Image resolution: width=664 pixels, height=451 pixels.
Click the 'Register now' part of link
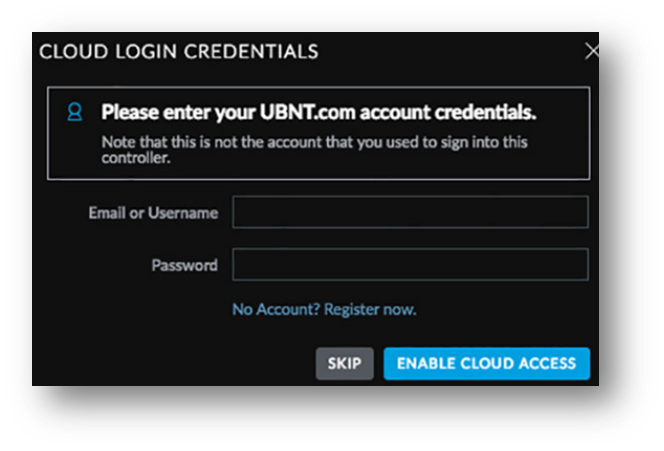pos(371,310)
